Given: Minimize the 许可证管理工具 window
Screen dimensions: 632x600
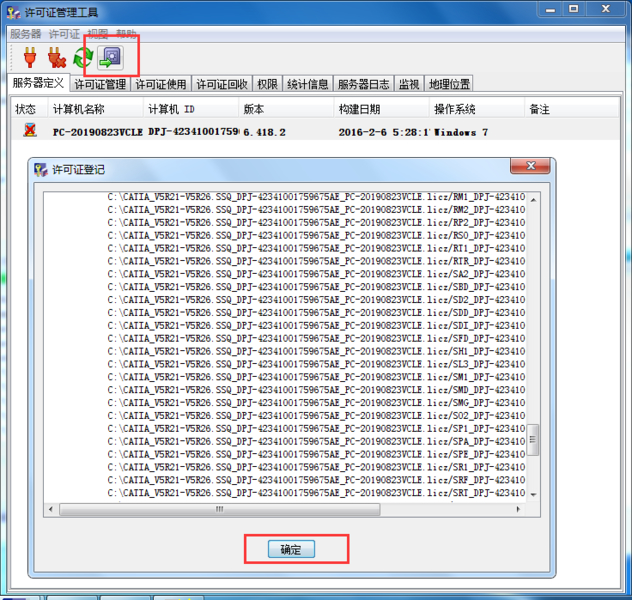Looking at the screenshot, I should tap(550, 9).
